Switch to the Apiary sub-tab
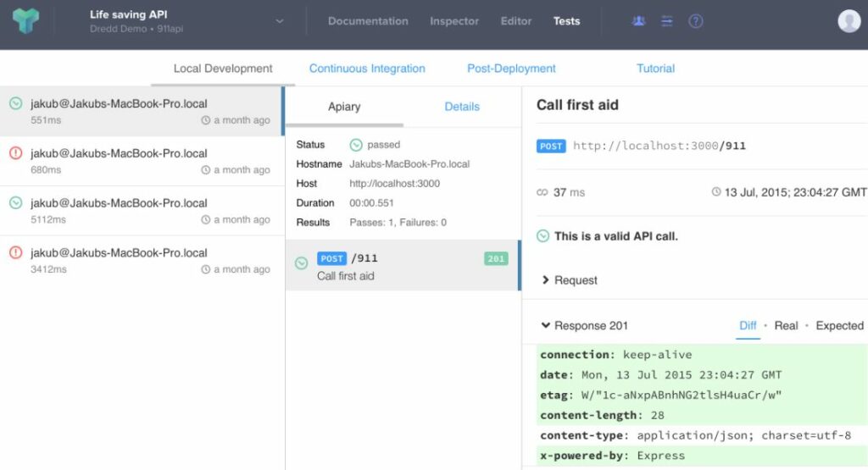 [344, 107]
